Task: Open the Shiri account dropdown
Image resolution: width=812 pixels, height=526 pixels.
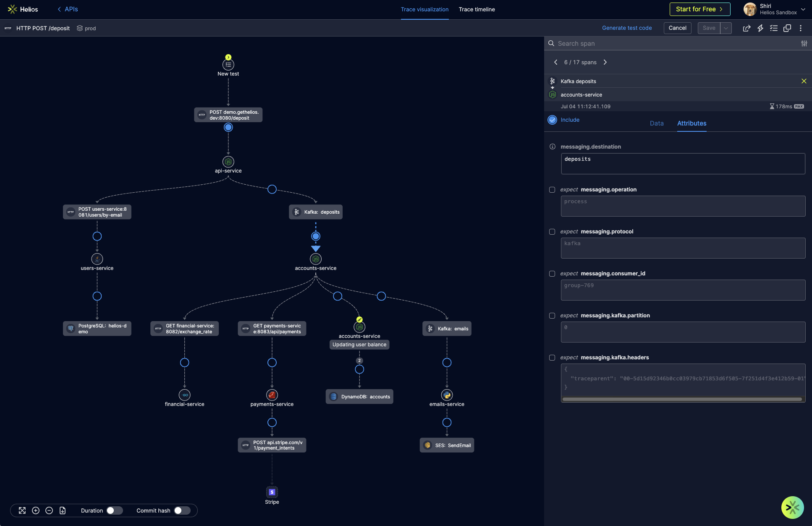Action: pyautogui.click(x=803, y=9)
